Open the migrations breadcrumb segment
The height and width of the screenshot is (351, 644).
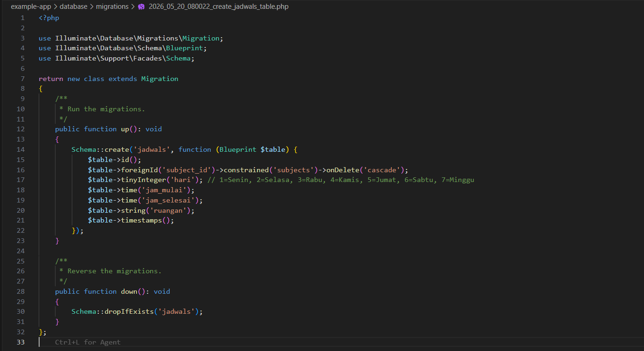tap(112, 7)
